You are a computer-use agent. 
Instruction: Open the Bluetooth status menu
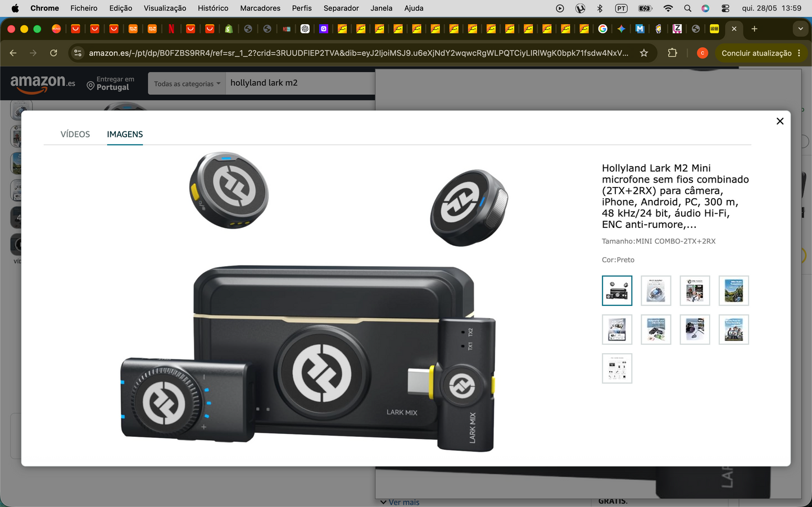click(x=600, y=8)
